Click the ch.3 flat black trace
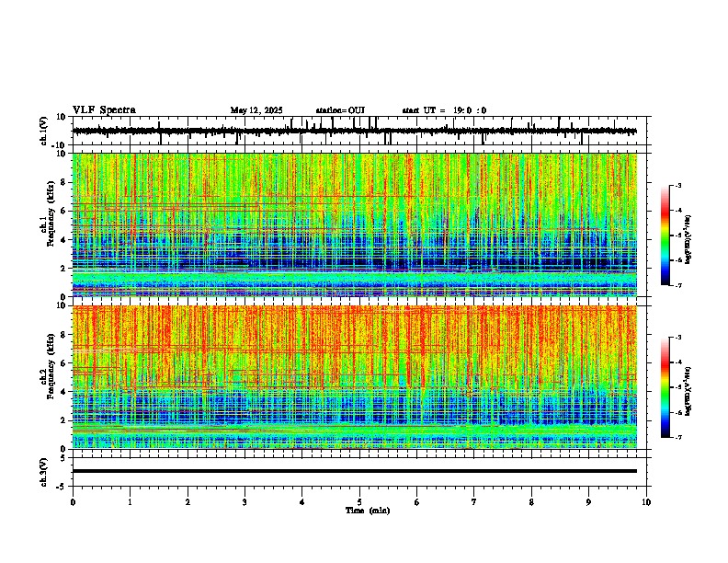 pyautogui.click(x=355, y=471)
